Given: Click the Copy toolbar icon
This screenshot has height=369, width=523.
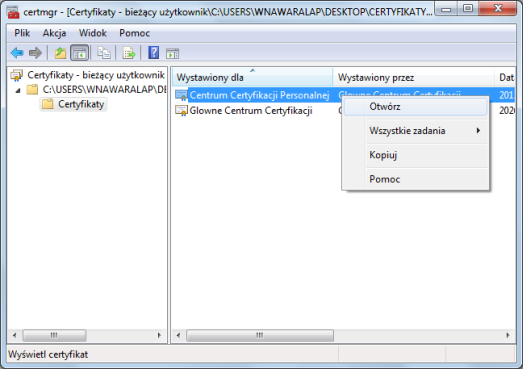Looking at the screenshot, I should tap(104, 53).
